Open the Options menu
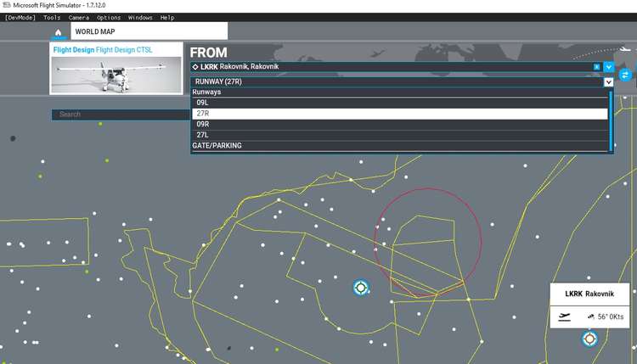Image resolution: width=637 pixels, height=364 pixels. [x=109, y=18]
